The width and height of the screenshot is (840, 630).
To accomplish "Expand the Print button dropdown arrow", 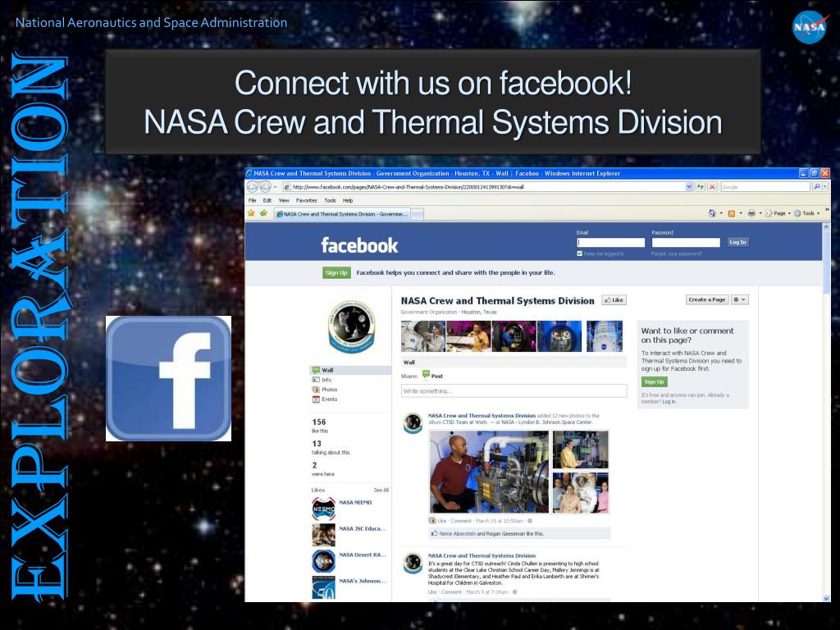I will pyautogui.click(x=760, y=213).
